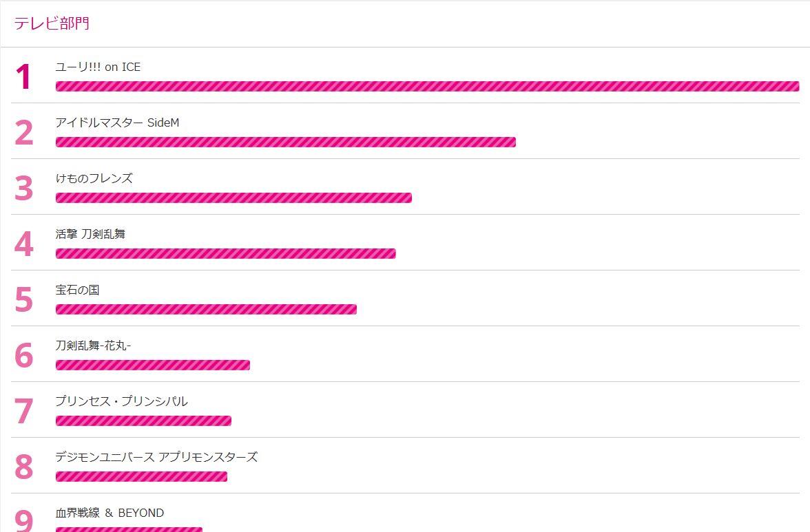The image size is (810, 532).
Task: Click the rank 5 number
Action: point(23,300)
